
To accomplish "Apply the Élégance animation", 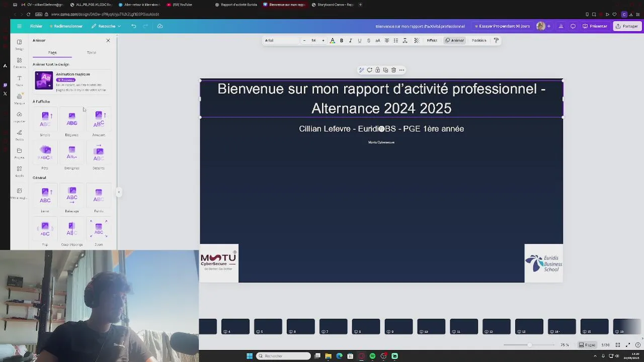I will 72,123.
